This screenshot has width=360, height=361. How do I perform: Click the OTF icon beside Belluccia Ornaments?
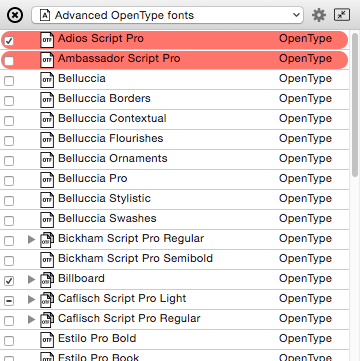pyautogui.click(x=47, y=160)
